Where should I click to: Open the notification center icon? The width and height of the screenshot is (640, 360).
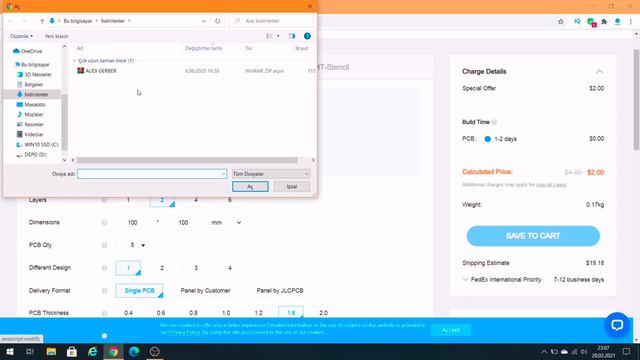tap(626, 351)
